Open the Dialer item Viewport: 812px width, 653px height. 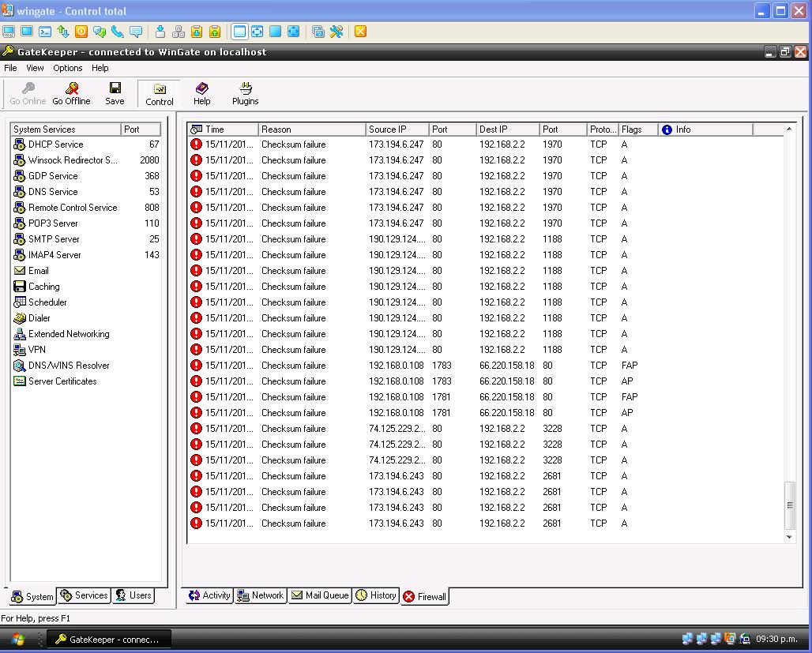point(32,318)
